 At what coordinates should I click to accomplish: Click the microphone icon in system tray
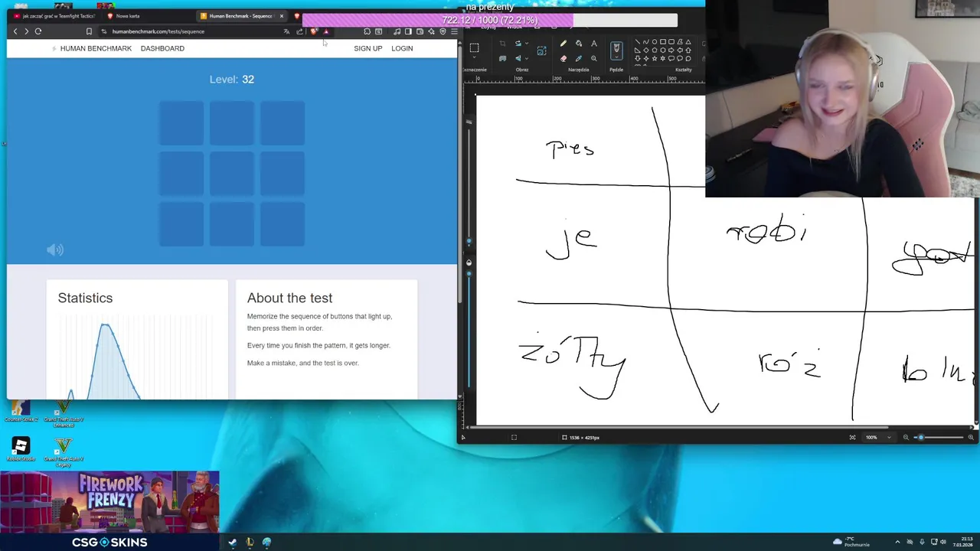[922, 542]
